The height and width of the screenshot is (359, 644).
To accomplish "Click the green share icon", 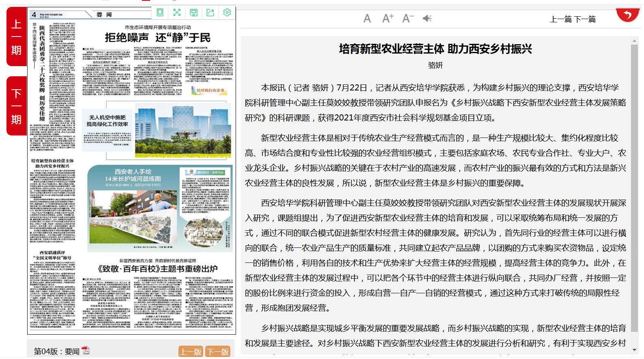I will point(210,13).
